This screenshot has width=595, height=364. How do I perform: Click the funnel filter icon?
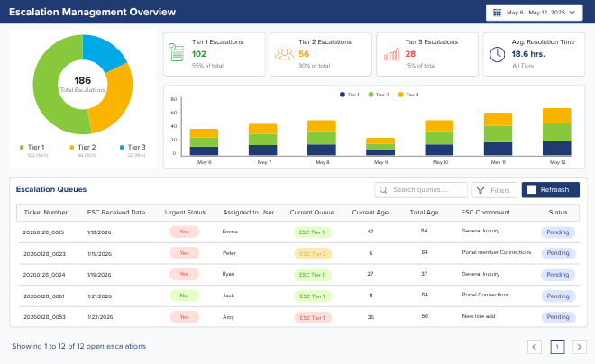(481, 190)
